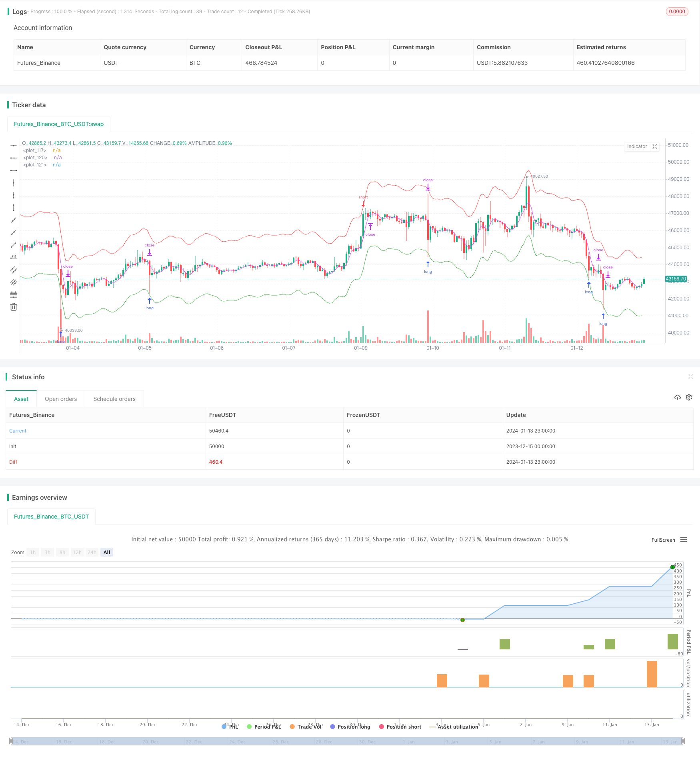
Task: Select the diagonal straight line drawing tool
Action: 14,220
